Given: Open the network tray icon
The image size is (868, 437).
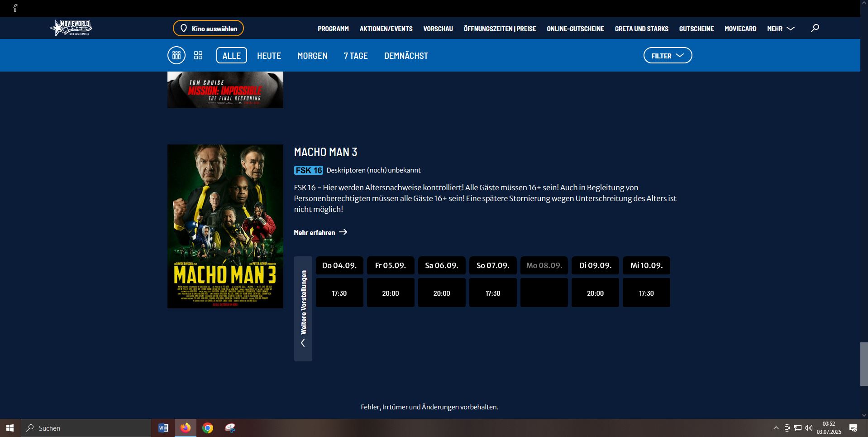Looking at the screenshot, I should pyautogui.click(x=798, y=428).
